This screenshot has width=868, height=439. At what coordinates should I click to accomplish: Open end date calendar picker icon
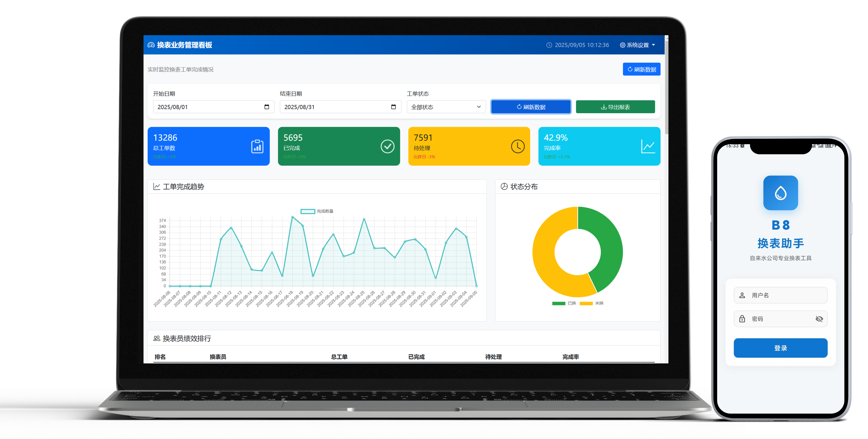coord(393,107)
